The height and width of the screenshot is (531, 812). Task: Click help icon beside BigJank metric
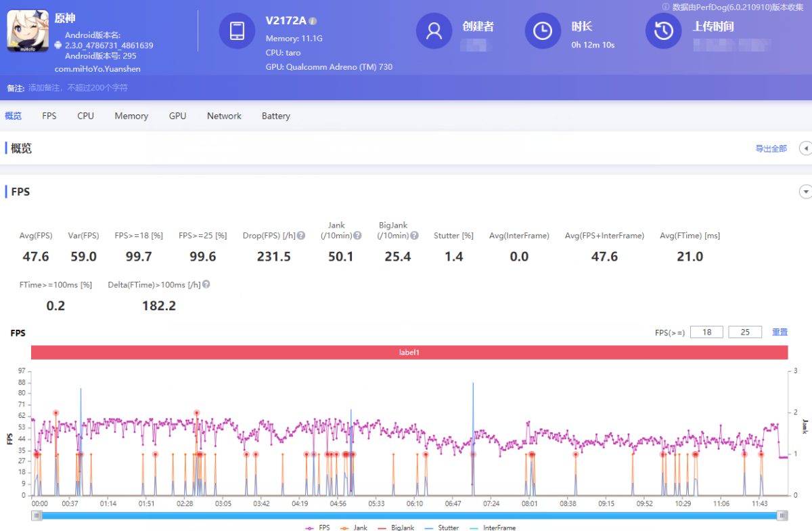(x=414, y=236)
